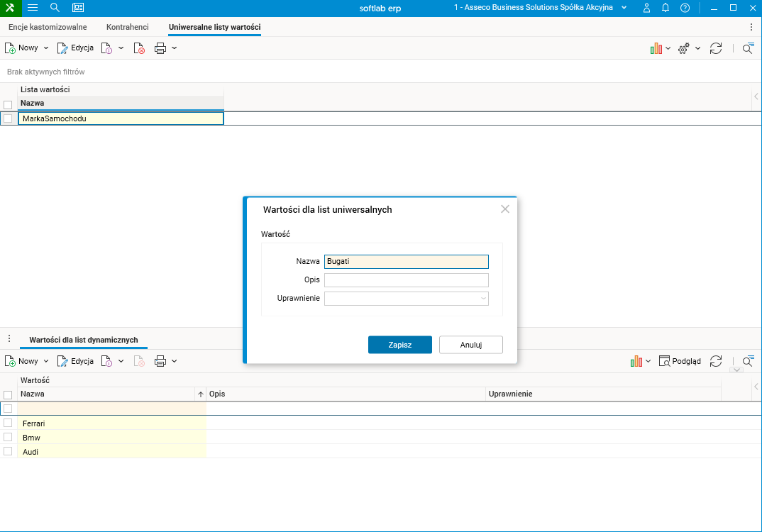Open the user account icon
This screenshot has width=762, height=532.
pos(646,8)
